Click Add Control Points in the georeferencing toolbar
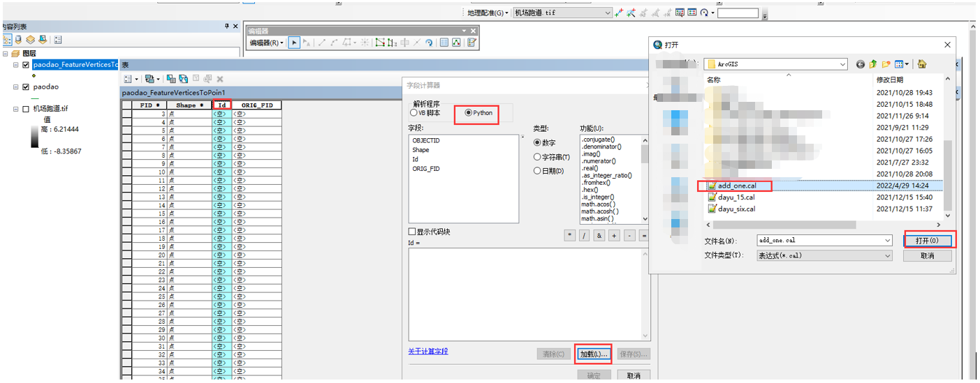The height and width of the screenshot is (383, 980). click(x=620, y=13)
